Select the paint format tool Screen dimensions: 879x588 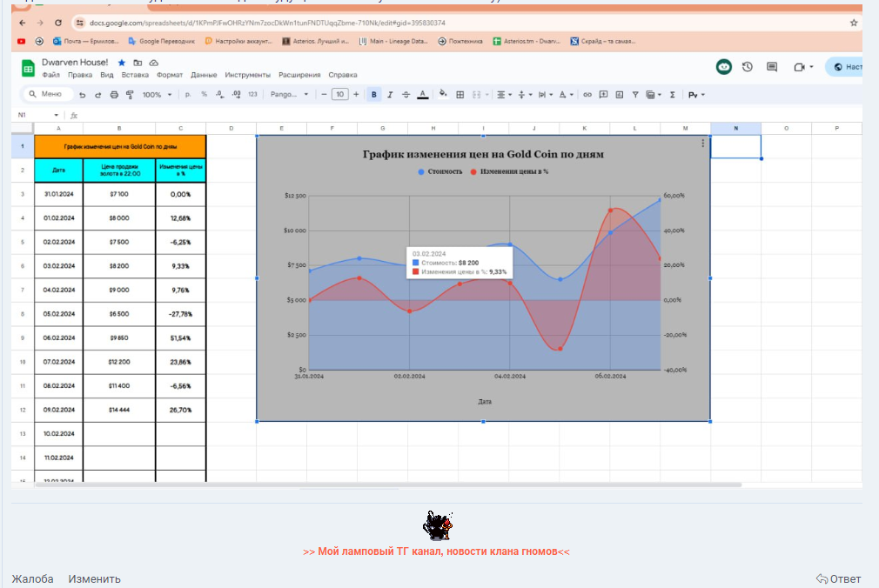130,94
